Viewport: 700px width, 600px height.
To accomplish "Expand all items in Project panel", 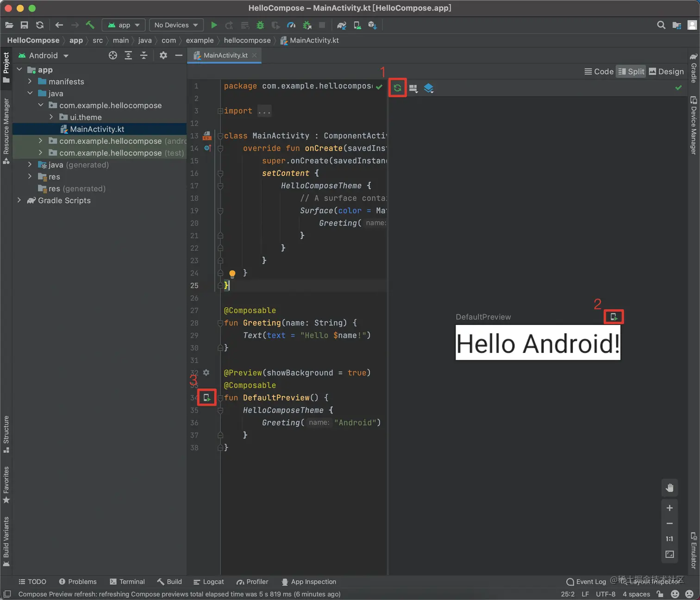I will [128, 56].
